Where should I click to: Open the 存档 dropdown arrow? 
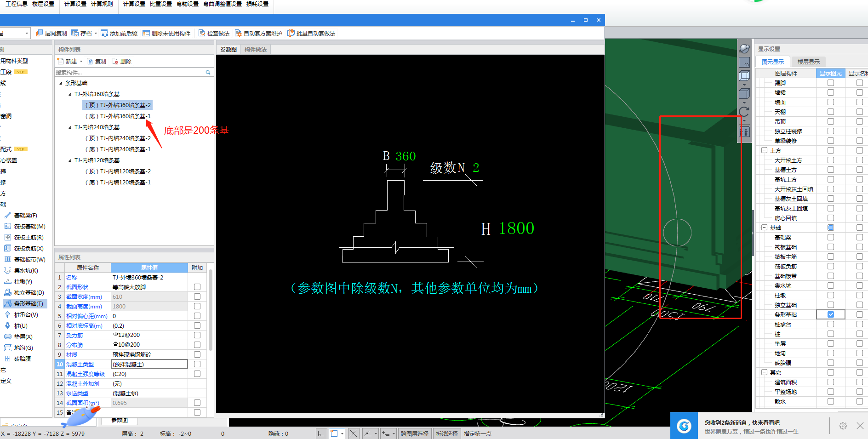click(x=96, y=33)
